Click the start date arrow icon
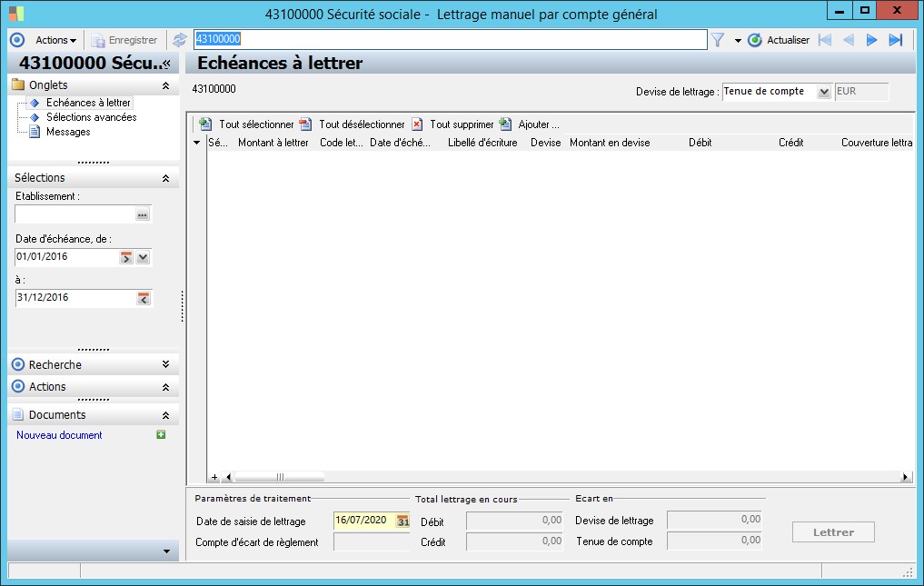Screen dimensions: 924x586 click(126, 258)
